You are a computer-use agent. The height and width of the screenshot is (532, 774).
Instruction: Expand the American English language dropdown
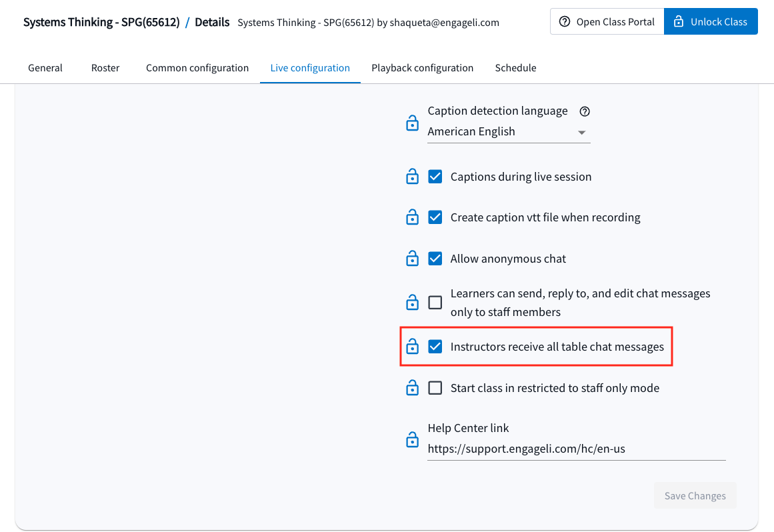509,132
